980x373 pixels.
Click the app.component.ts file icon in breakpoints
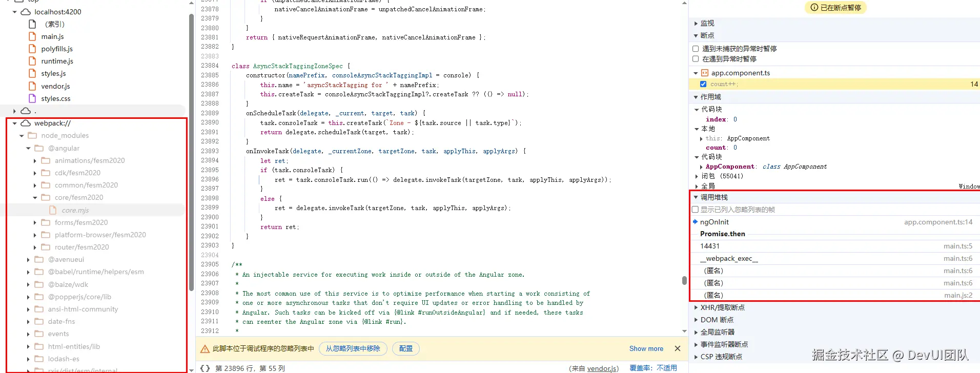pyautogui.click(x=705, y=73)
